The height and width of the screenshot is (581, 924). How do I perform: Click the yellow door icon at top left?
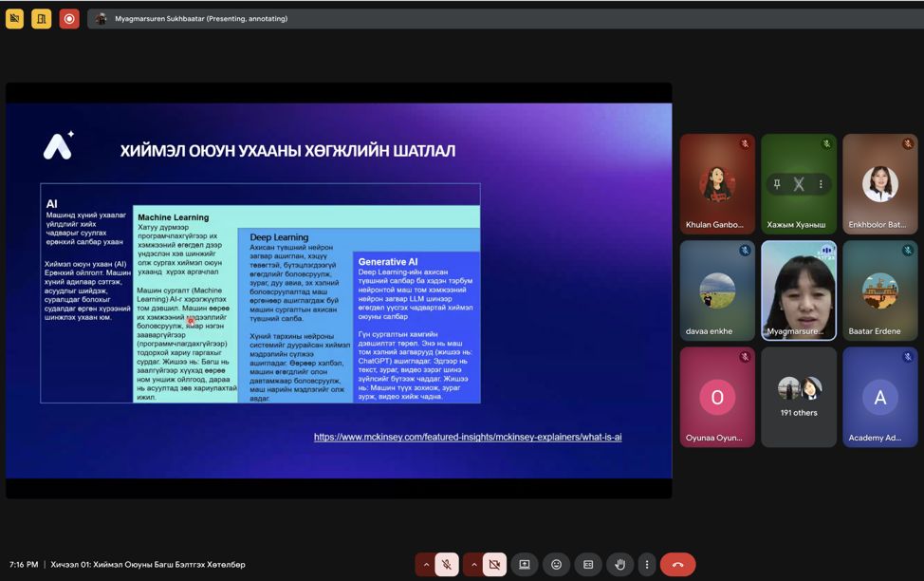[x=41, y=18]
